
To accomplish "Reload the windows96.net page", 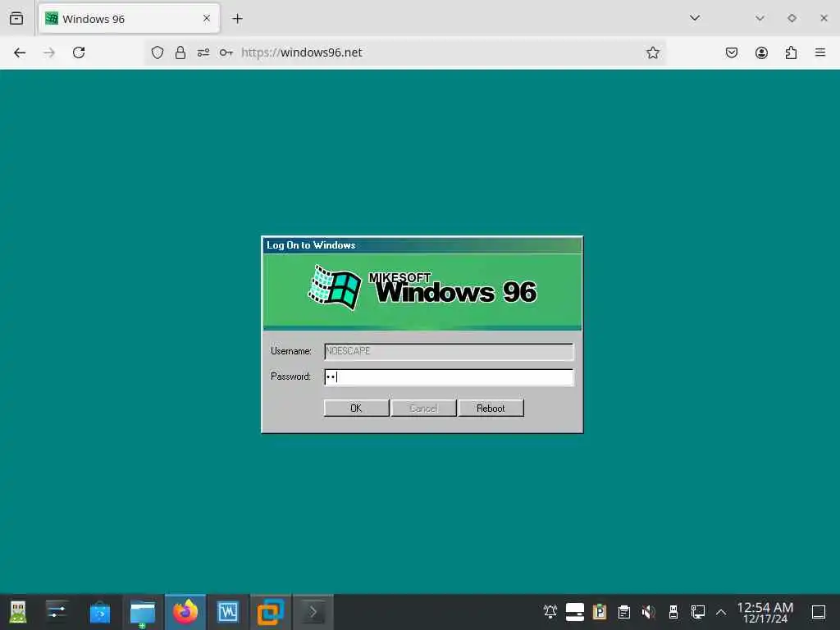I will [79, 52].
